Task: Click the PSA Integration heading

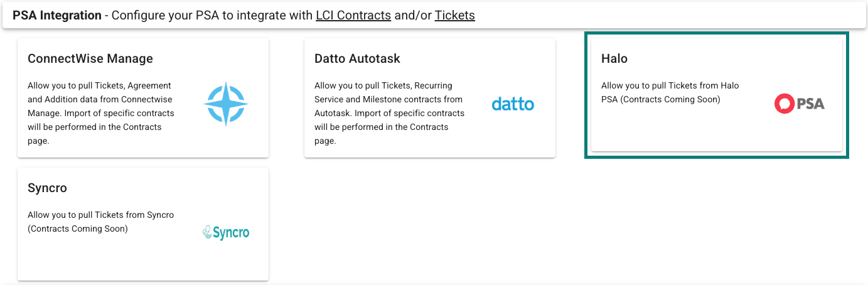Action: [57, 15]
